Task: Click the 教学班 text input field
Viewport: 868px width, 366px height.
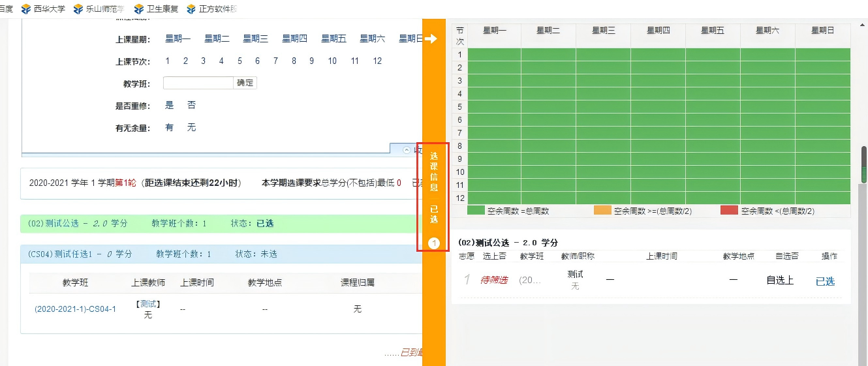Action: point(198,83)
